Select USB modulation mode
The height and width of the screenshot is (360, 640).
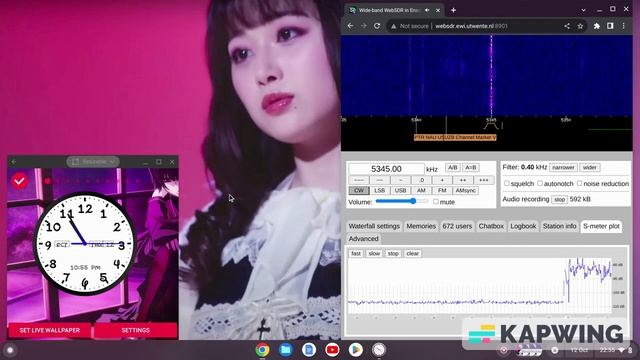click(x=400, y=191)
